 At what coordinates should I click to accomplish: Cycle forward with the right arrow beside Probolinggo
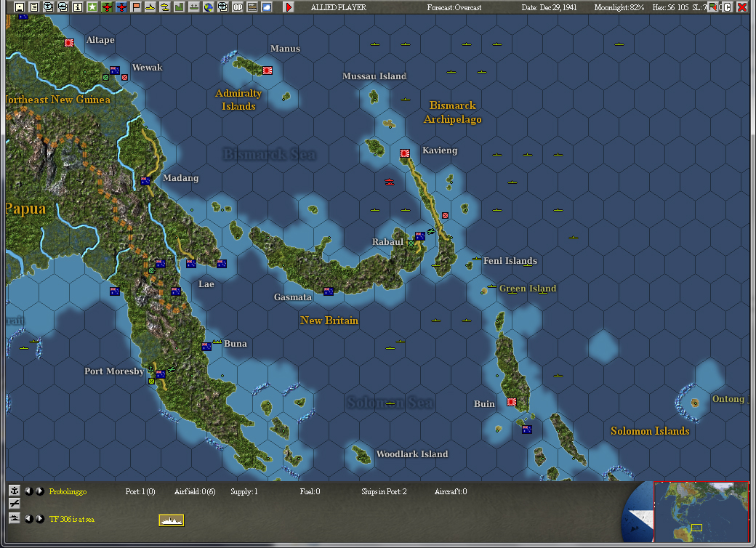click(39, 492)
